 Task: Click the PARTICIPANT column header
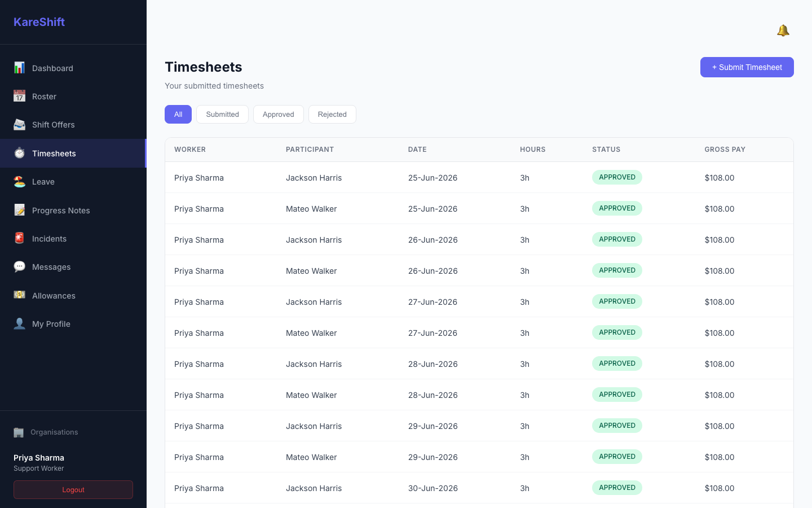[310, 150]
